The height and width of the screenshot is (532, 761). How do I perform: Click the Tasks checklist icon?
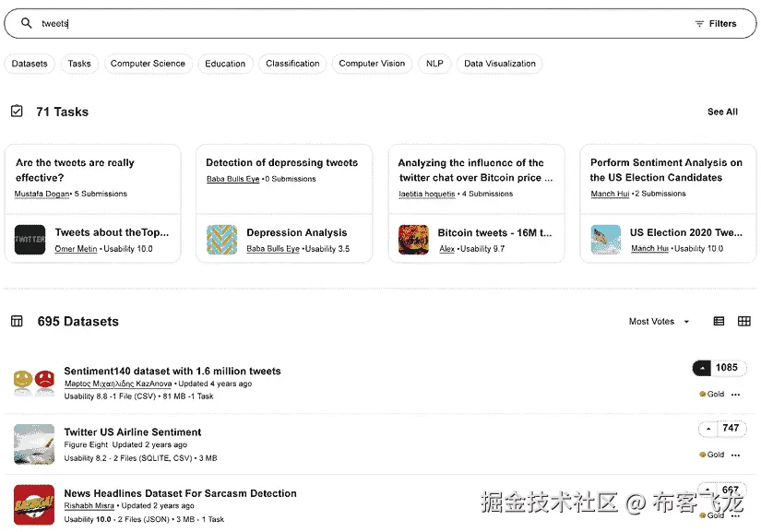[17, 112]
